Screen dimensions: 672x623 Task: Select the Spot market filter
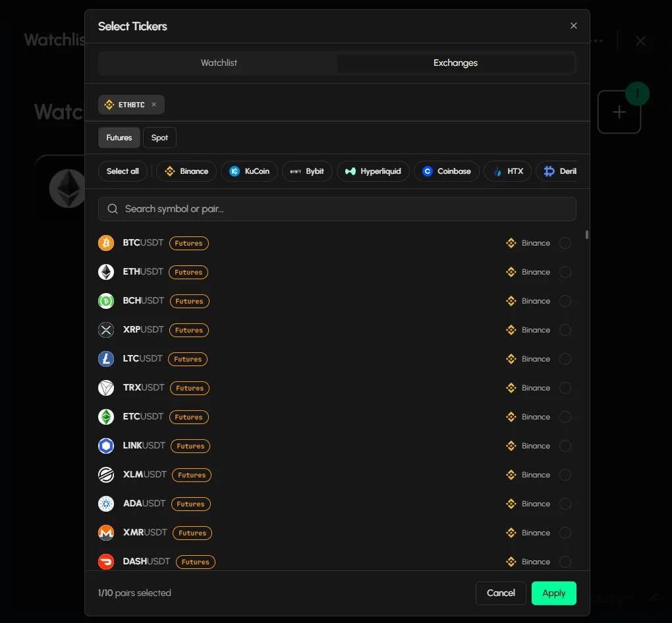pos(159,138)
